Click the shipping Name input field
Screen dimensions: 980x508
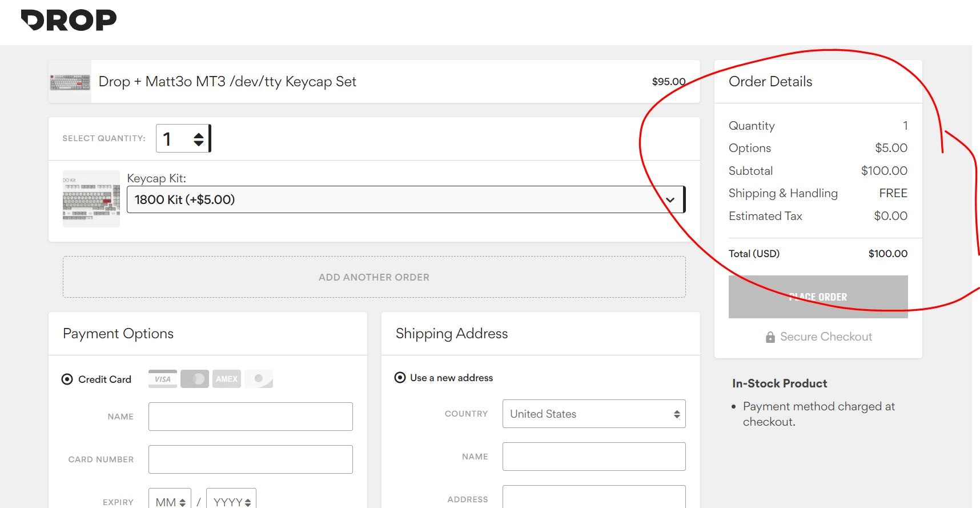[x=593, y=457]
